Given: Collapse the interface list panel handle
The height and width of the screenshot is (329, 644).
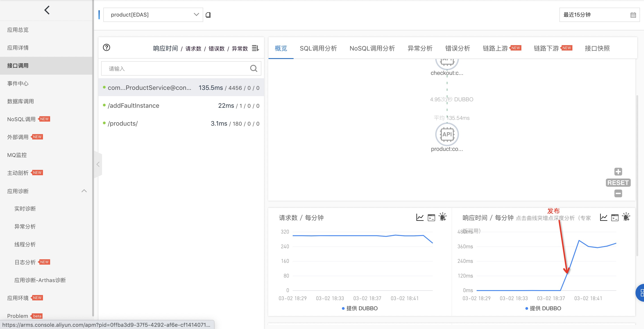Looking at the screenshot, I should coord(98,164).
